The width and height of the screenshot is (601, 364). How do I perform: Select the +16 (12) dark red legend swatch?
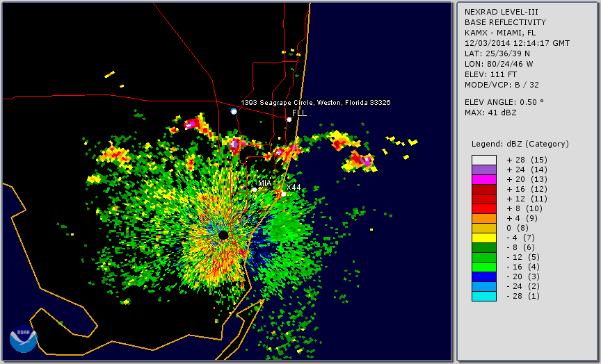[484, 190]
